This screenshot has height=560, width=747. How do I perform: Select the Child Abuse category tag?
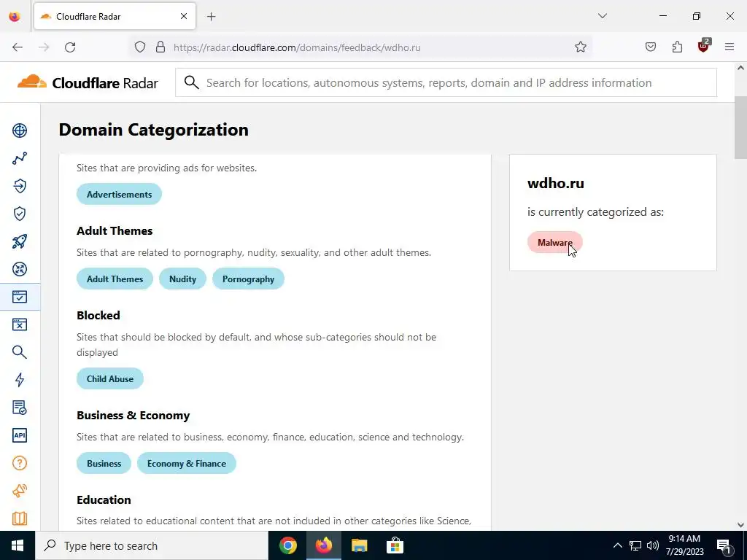point(110,378)
